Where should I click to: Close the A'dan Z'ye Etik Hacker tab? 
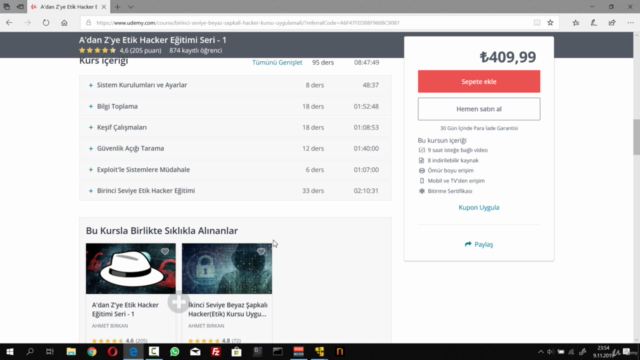(104, 7)
